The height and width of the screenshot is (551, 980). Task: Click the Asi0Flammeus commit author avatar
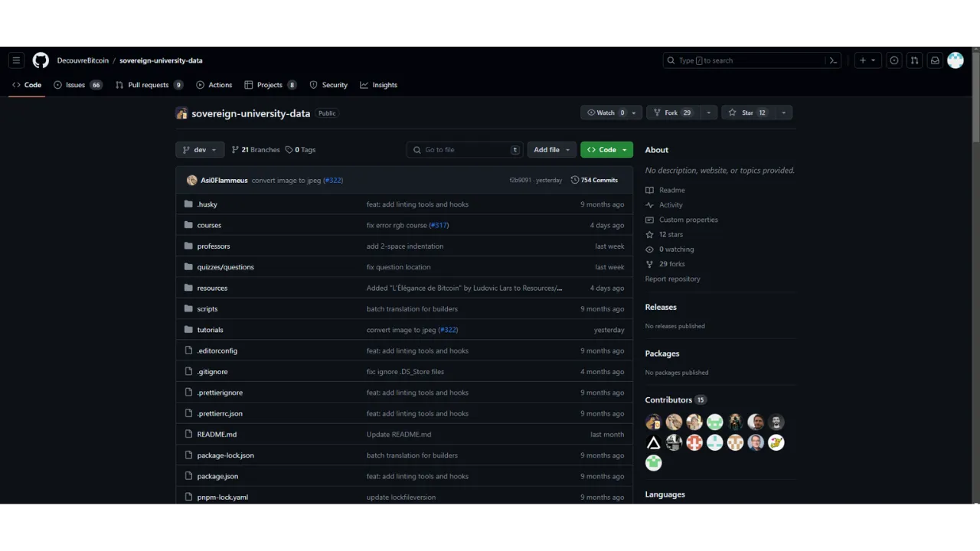(x=191, y=180)
